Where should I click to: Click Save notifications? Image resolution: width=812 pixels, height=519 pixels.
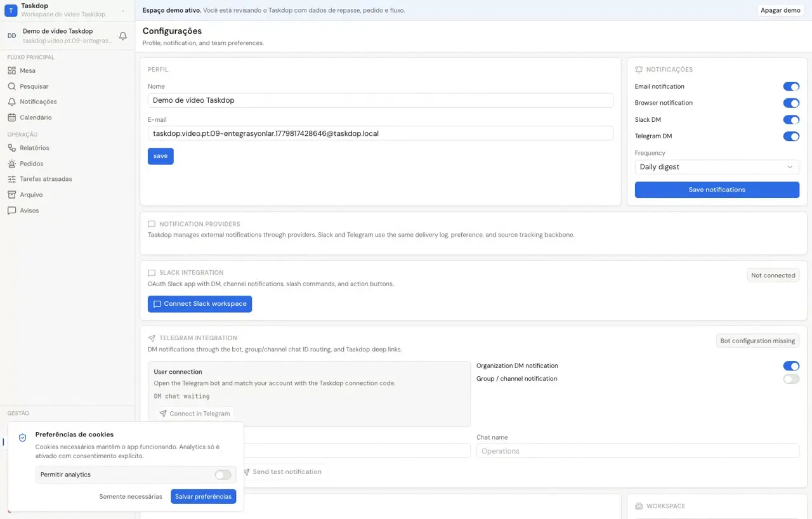[x=717, y=190]
